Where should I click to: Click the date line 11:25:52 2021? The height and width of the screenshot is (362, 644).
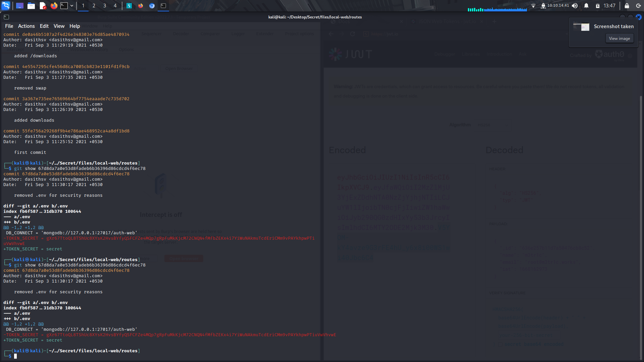[x=53, y=142]
